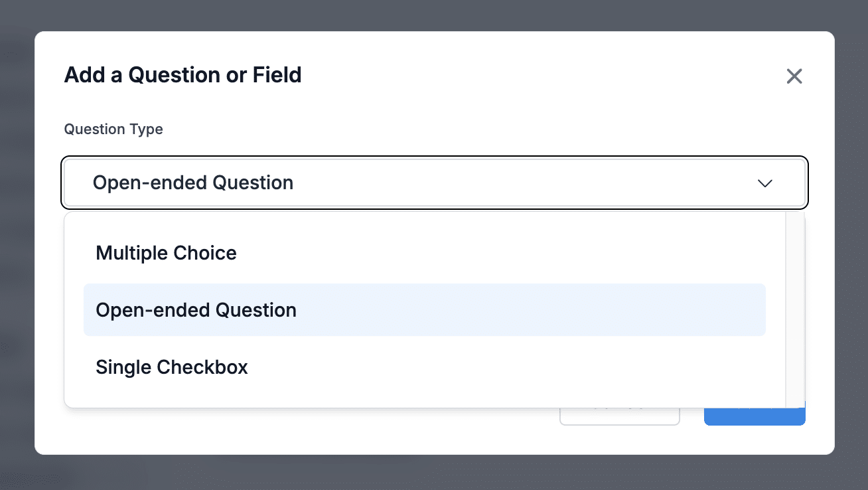Image resolution: width=868 pixels, height=490 pixels.
Task: Close the Add a Question dialog
Action: tap(794, 76)
